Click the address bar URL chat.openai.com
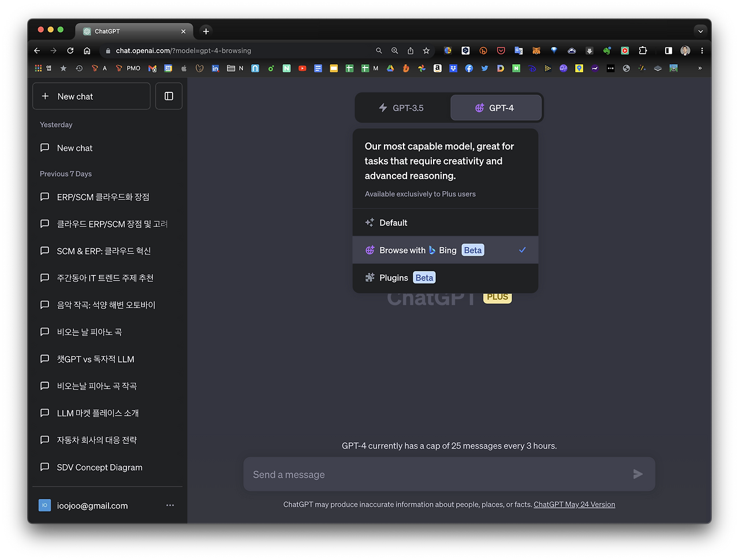 point(184,51)
